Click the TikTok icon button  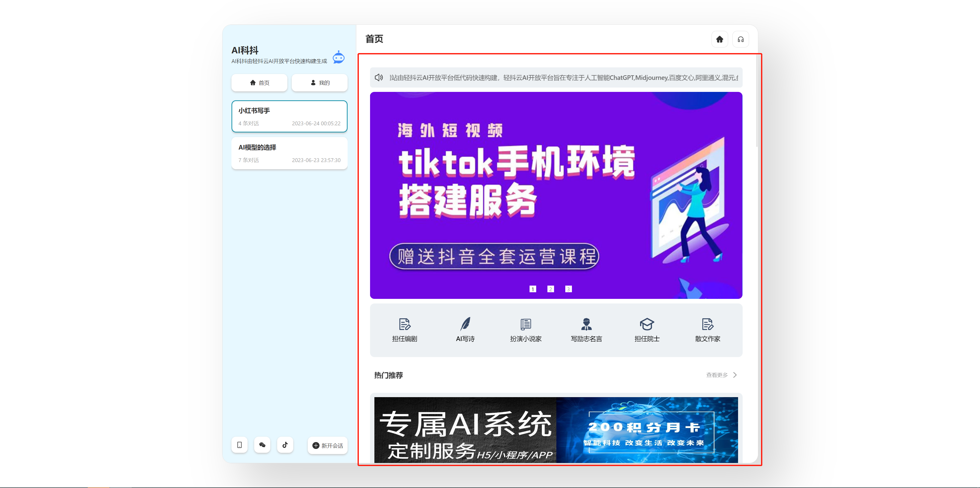pyautogui.click(x=285, y=445)
